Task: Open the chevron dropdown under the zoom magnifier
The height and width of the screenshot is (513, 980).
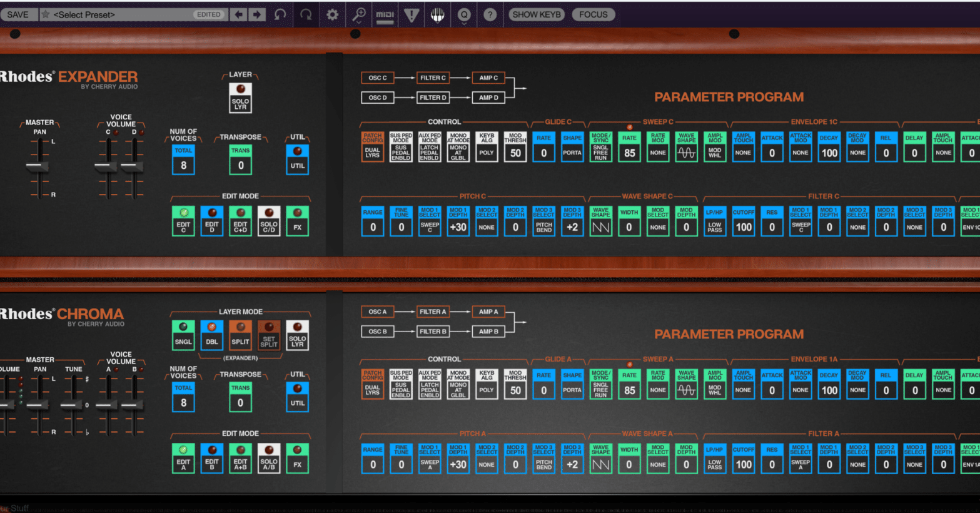Action: (360, 21)
